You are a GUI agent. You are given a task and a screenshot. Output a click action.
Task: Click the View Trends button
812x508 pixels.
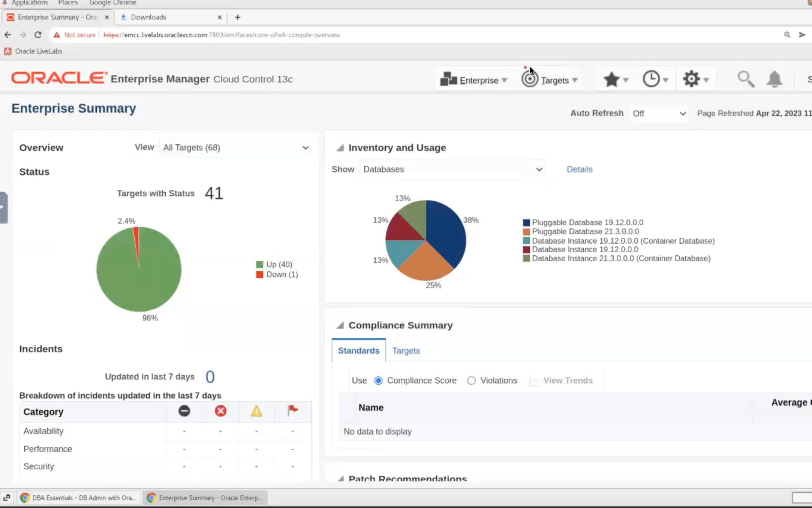click(561, 381)
